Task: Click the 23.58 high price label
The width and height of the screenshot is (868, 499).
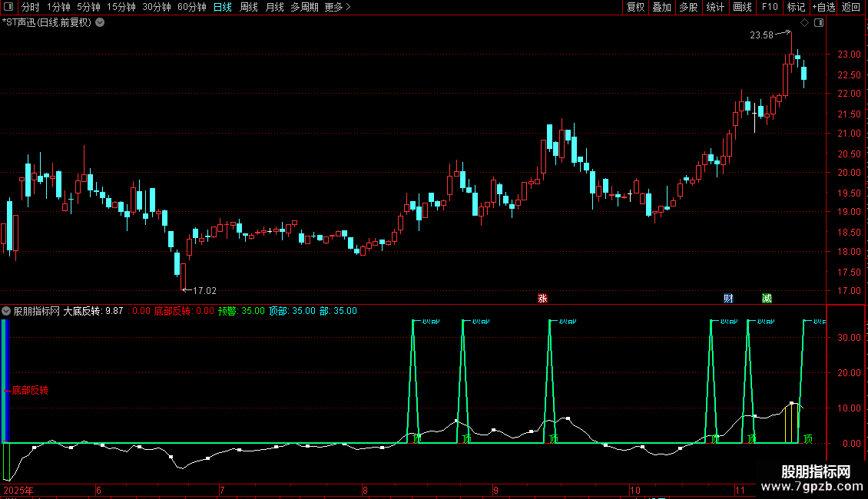Action: click(x=761, y=35)
